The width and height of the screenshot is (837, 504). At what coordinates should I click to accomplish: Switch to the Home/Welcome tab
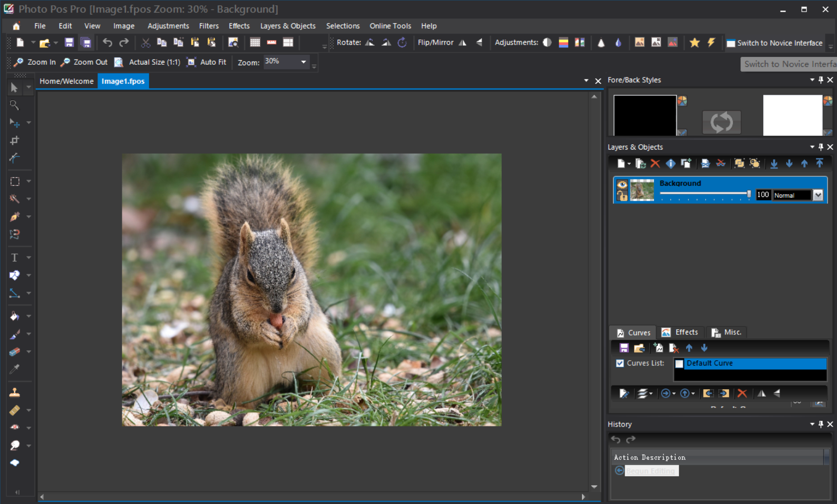point(66,81)
